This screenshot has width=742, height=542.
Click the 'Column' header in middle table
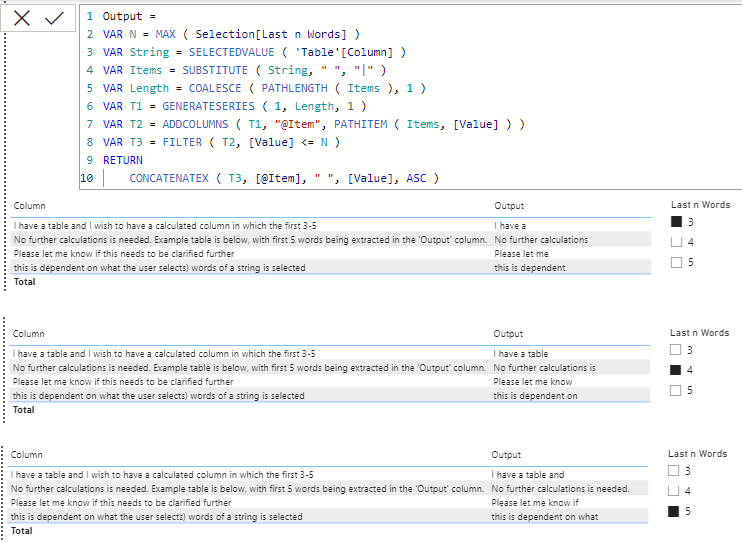tap(28, 334)
